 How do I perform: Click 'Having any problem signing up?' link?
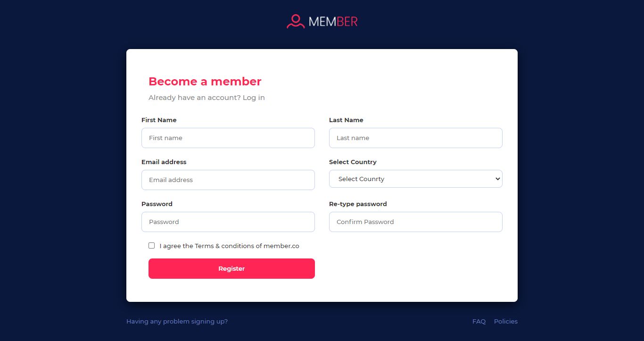pyautogui.click(x=177, y=321)
